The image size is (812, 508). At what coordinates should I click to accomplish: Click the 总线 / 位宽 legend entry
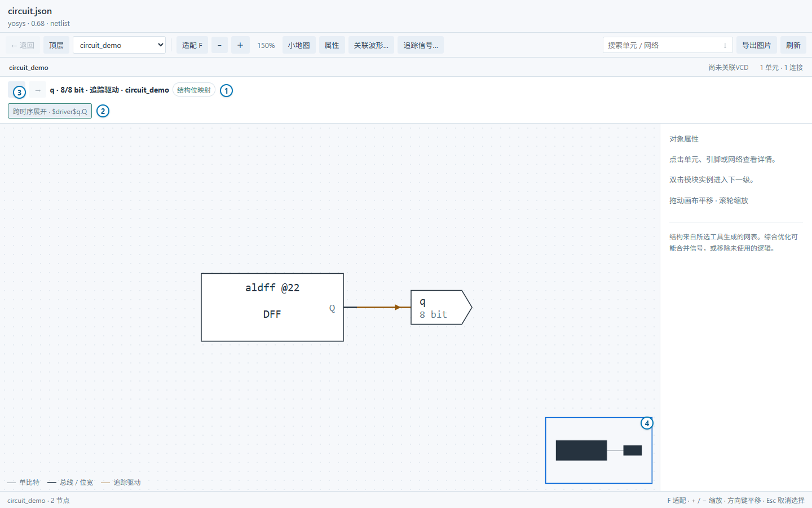70,483
